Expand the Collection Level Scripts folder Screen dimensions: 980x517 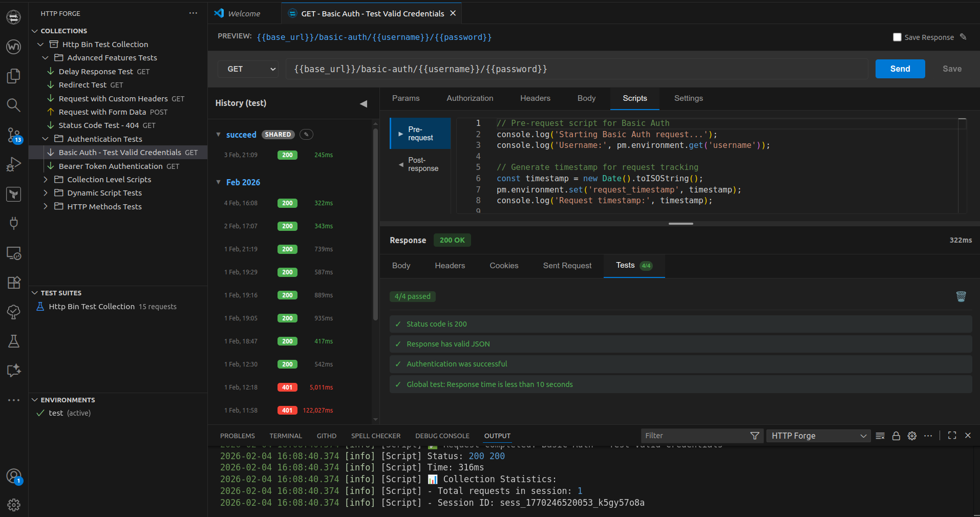click(x=45, y=180)
